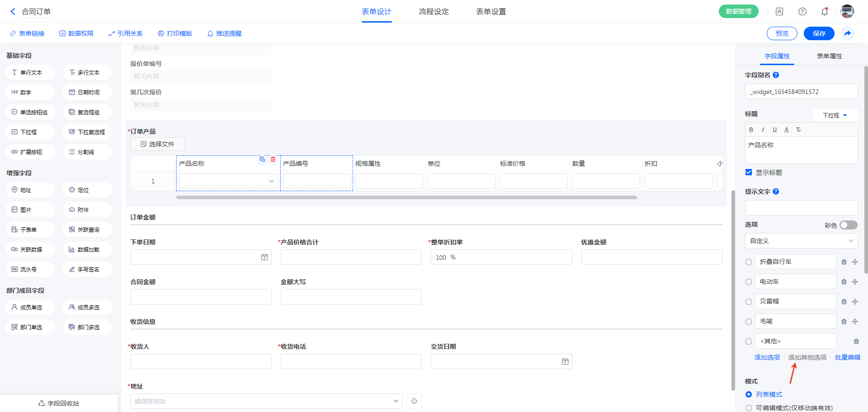Click the help question mark icon in header

pos(802,12)
